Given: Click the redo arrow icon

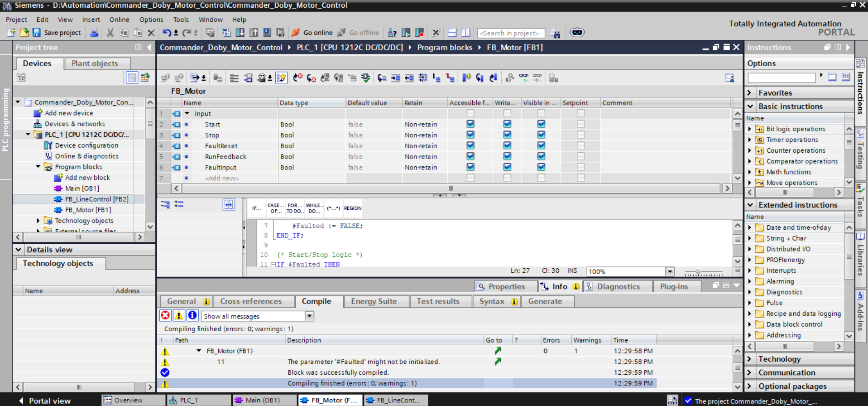Looking at the screenshot, I should point(187,33).
